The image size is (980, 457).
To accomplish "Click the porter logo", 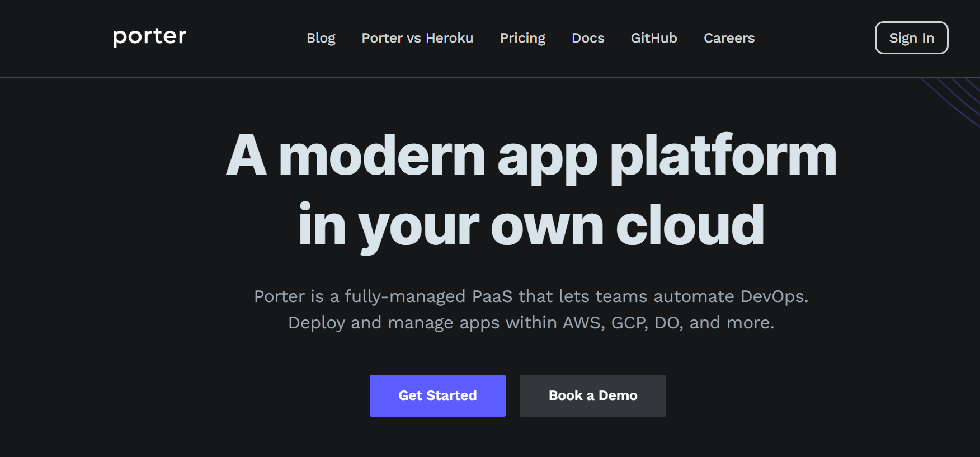I will (x=149, y=37).
